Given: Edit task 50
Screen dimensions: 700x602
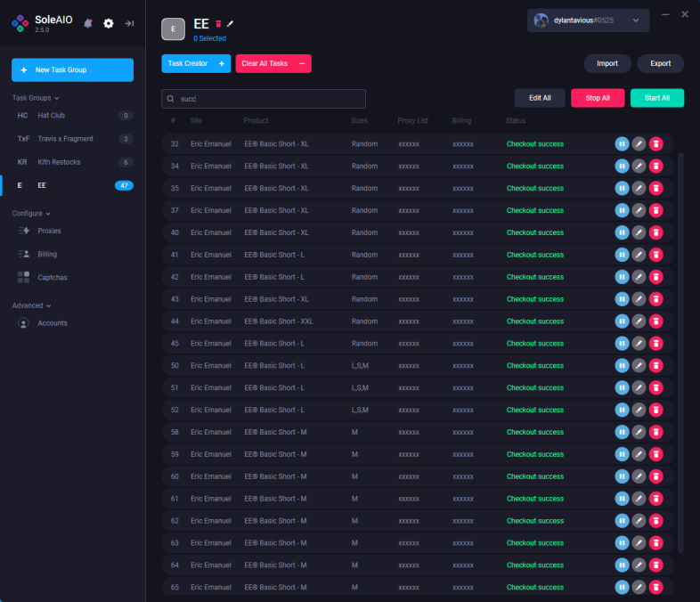Looking at the screenshot, I should point(639,365).
